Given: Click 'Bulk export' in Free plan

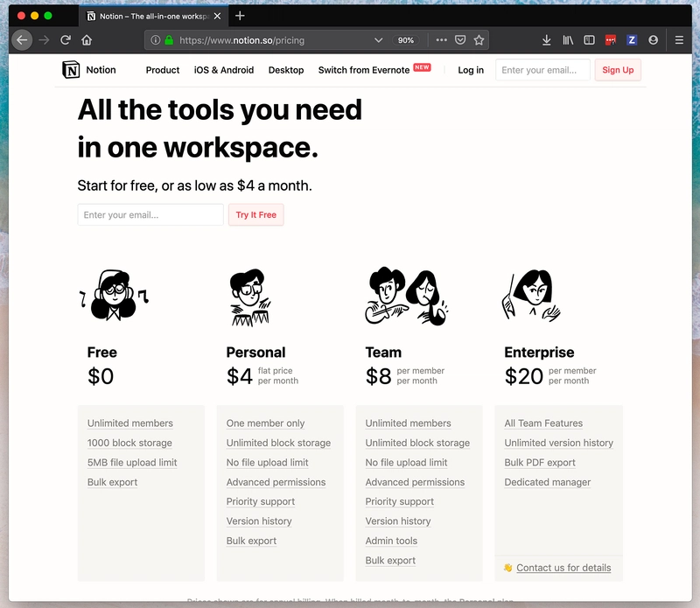Looking at the screenshot, I should click(112, 482).
